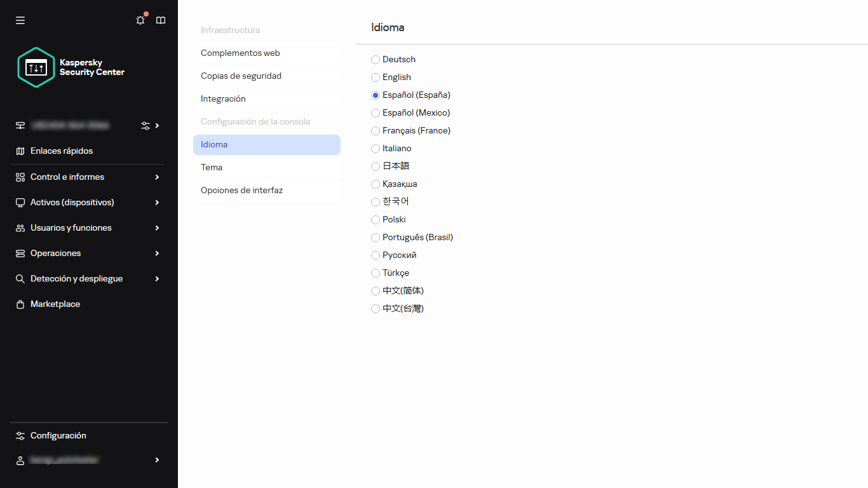Screen dimensions: 868x488
Task: Click the Configuración sliders icon
Action: coord(20,436)
